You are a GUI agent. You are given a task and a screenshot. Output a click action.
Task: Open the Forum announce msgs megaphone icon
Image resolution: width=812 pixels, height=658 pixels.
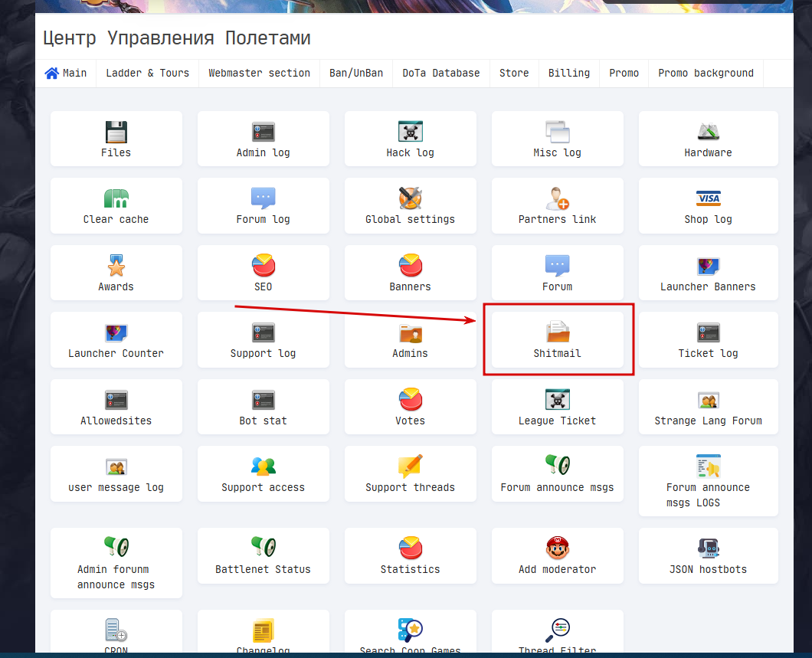(557, 465)
